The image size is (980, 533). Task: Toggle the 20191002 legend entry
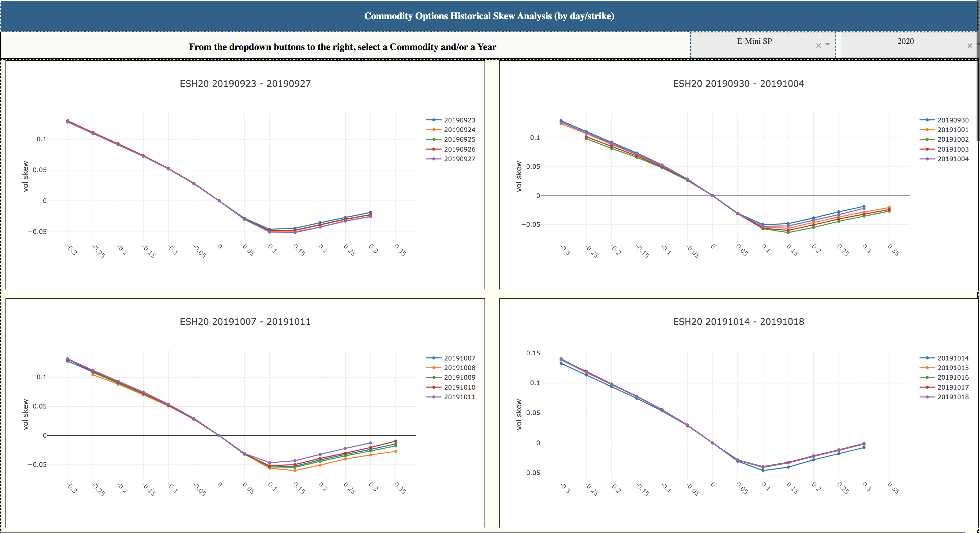pos(953,139)
